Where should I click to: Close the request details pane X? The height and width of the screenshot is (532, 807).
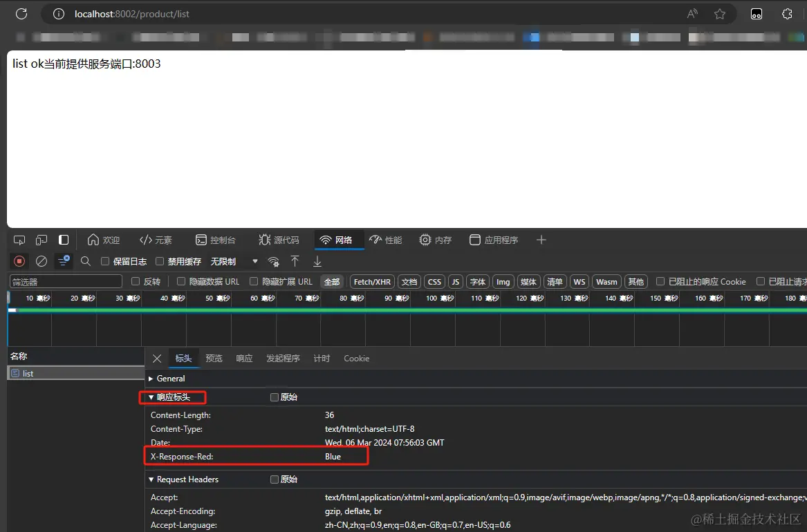[157, 359]
